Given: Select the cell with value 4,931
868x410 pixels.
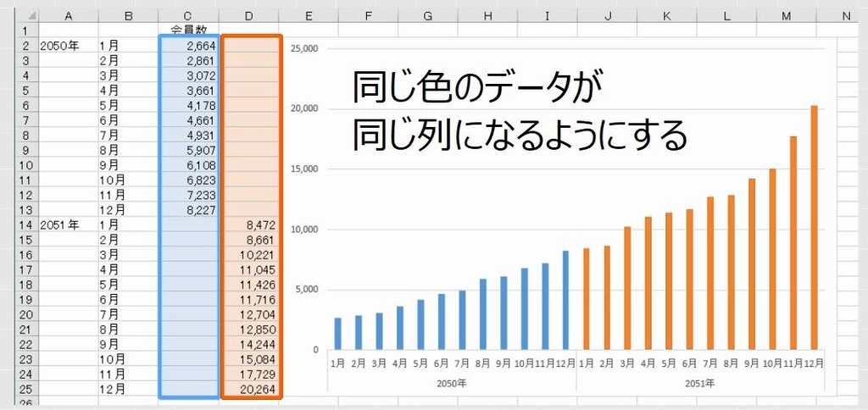Looking at the screenshot, I should click(x=188, y=135).
